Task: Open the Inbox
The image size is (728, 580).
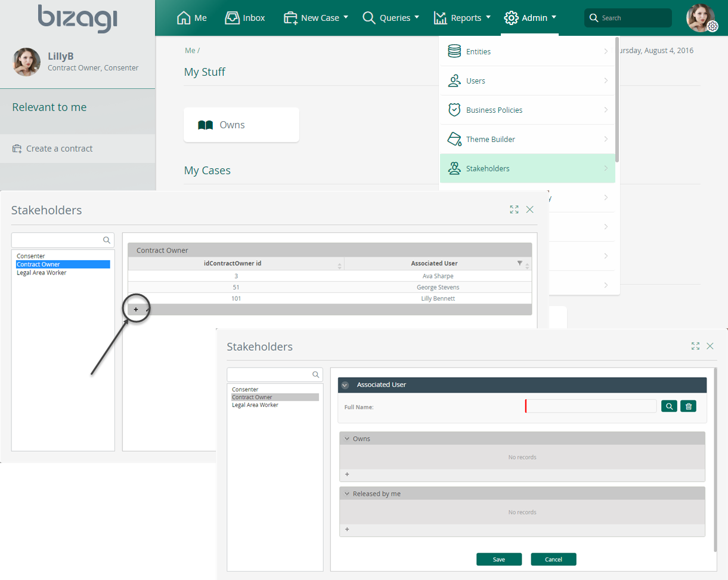Action: (244, 18)
